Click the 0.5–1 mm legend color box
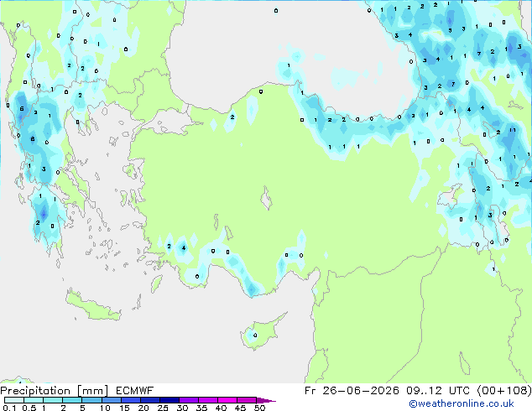532x411 pixels. (34, 400)
